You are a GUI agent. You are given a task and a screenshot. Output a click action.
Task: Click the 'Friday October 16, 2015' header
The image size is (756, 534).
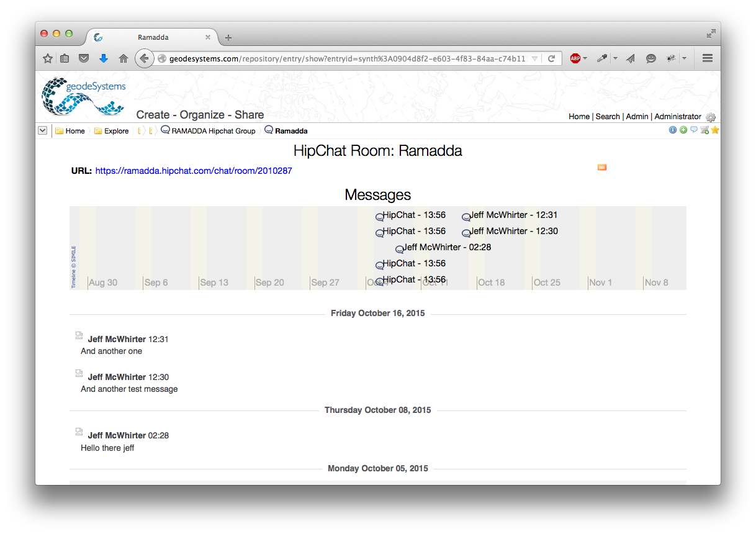pyautogui.click(x=378, y=314)
